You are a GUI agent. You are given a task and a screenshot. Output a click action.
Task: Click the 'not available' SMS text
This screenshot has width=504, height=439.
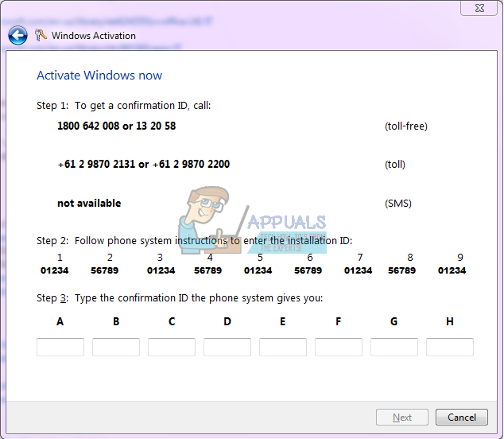89,204
